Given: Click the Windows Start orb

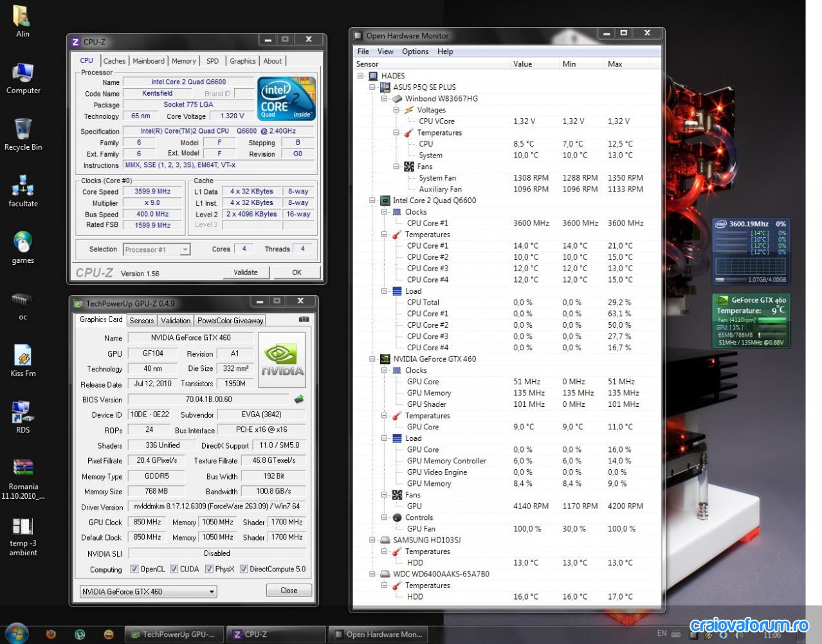Looking at the screenshot, I should coord(17,633).
